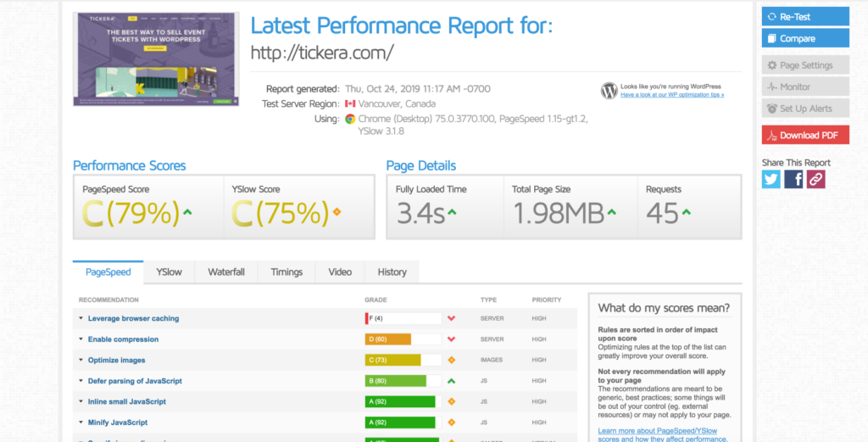Open the Waterfall tab
Screen dimensions: 868x442
click(x=225, y=272)
